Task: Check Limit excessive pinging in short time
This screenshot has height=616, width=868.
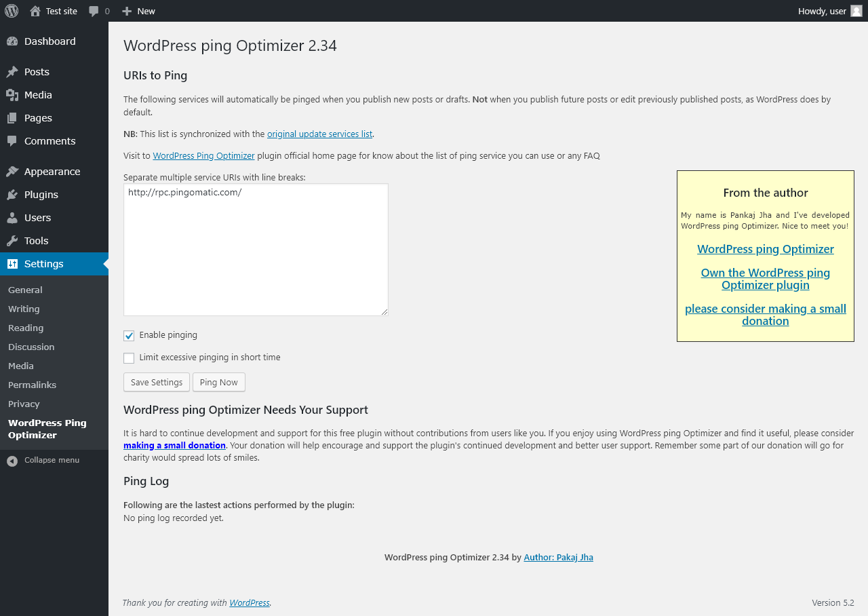Action: (x=129, y=358)
